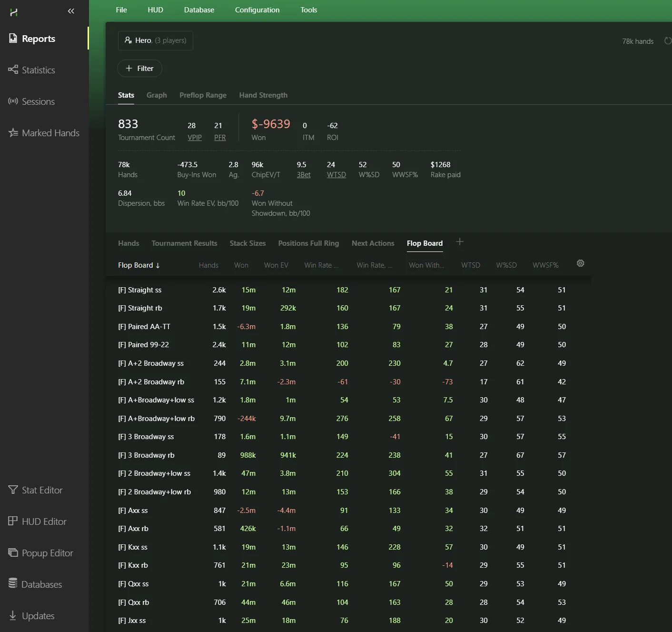Image resolution: width=672 pixels, height=632 pixels.
Task: Switch to the Preflop Range tab
Action: tap(203, 95)
